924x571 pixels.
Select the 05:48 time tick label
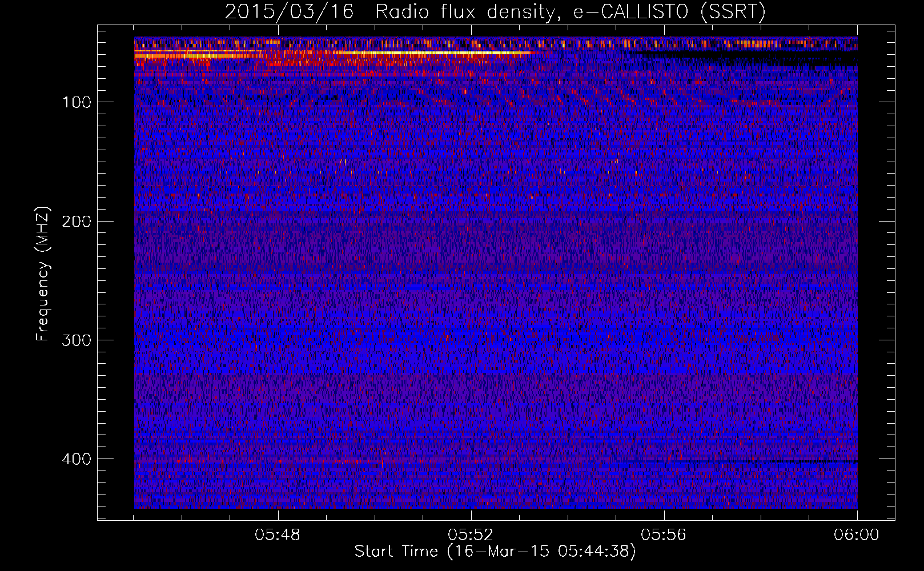coord(278,535)
